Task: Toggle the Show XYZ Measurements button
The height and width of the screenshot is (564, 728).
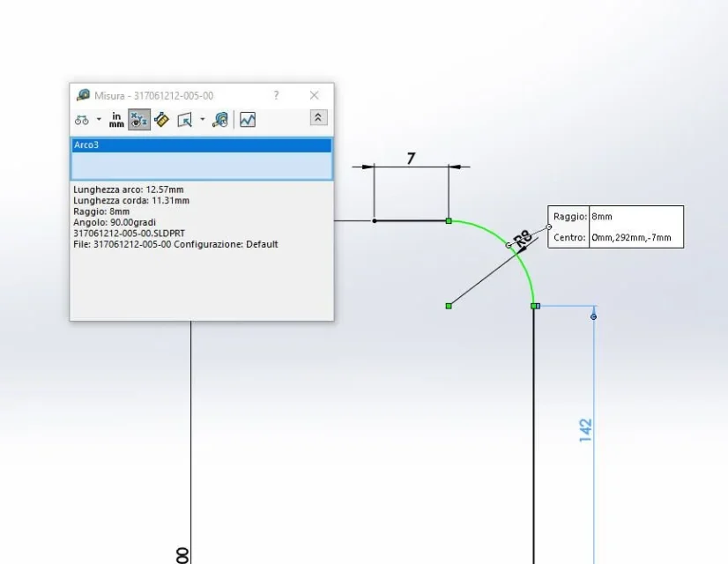Action: tap(139, 120)
